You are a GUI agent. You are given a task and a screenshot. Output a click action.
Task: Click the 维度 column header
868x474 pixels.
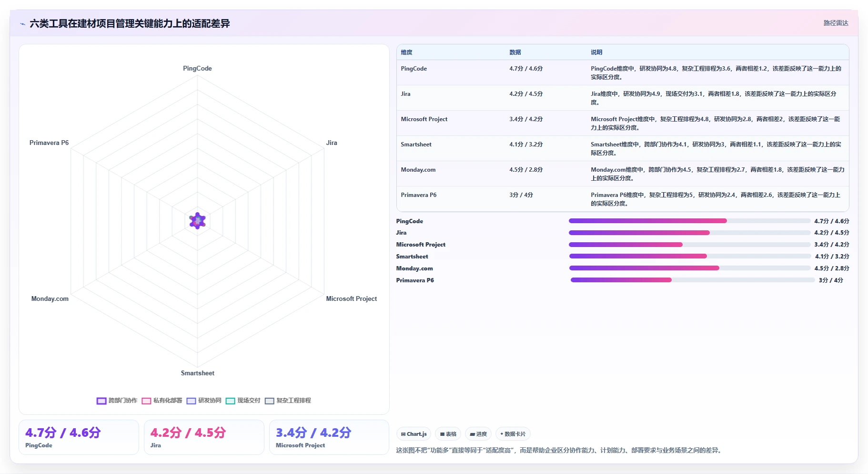click(x=406, y=52)
